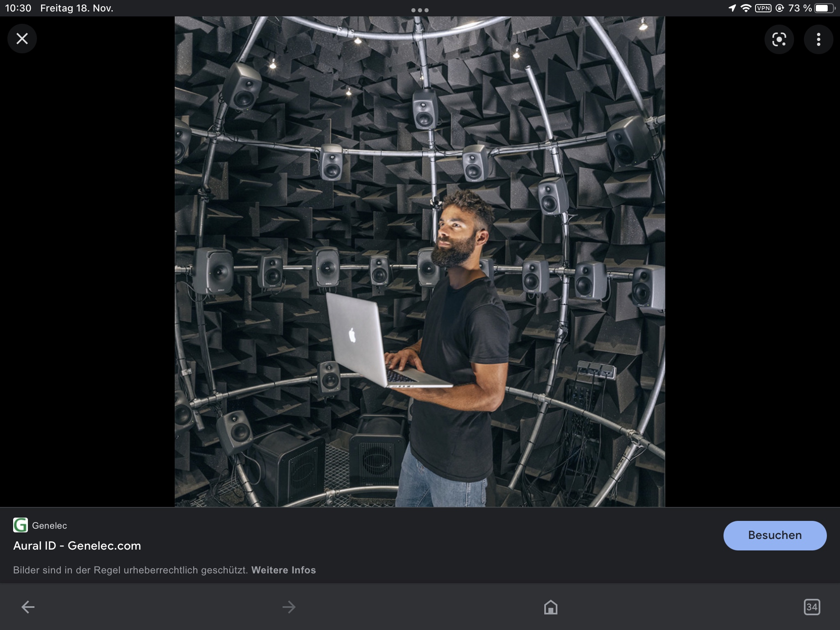Tap the speaker studio photo
This screenshot has height=630, width=840.
pyautogui.click(x=420, y=262)
